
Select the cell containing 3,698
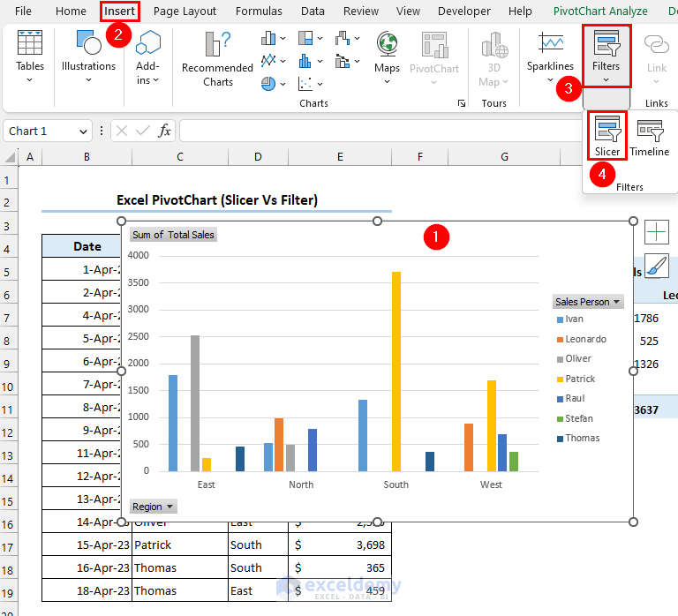339,545
